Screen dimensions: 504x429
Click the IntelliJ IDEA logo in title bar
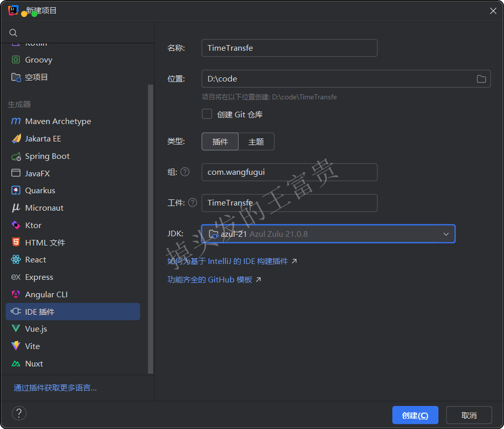(13, 10)
